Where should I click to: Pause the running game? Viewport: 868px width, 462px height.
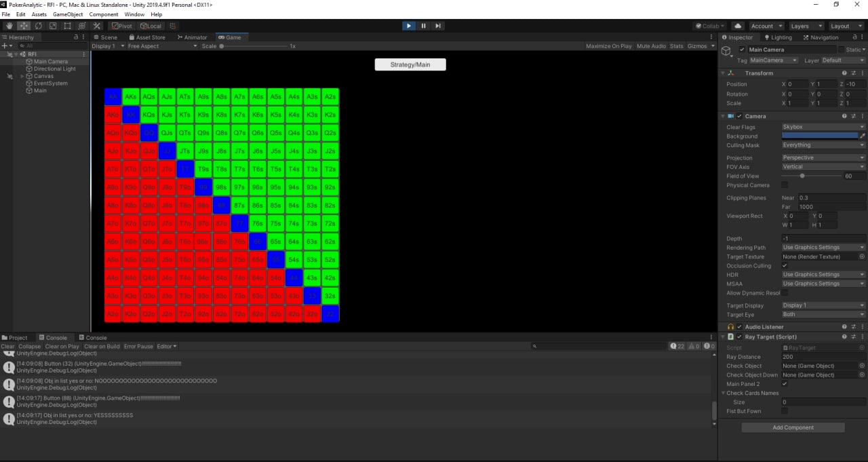423,26
